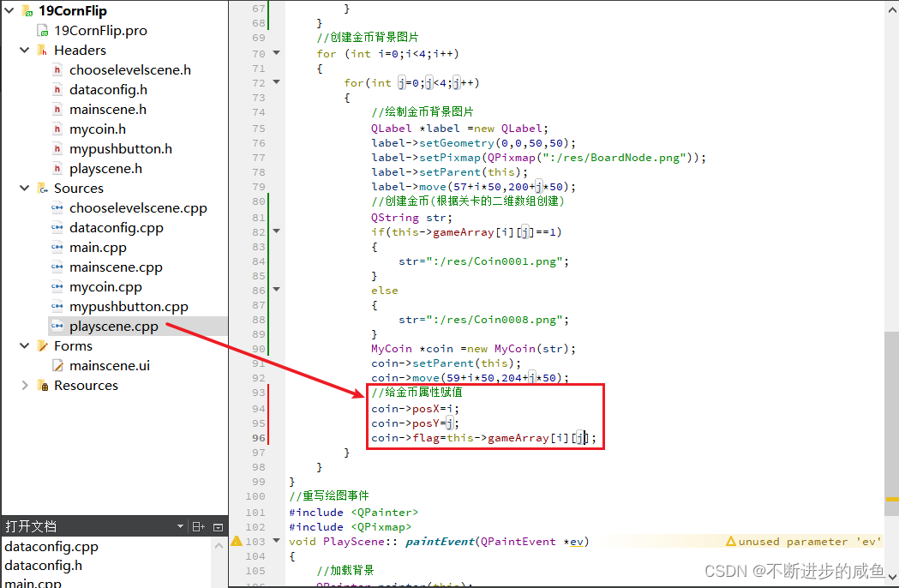899x588 pixels.
Task: Click the Headers folder icon
Action: (43, 51)
